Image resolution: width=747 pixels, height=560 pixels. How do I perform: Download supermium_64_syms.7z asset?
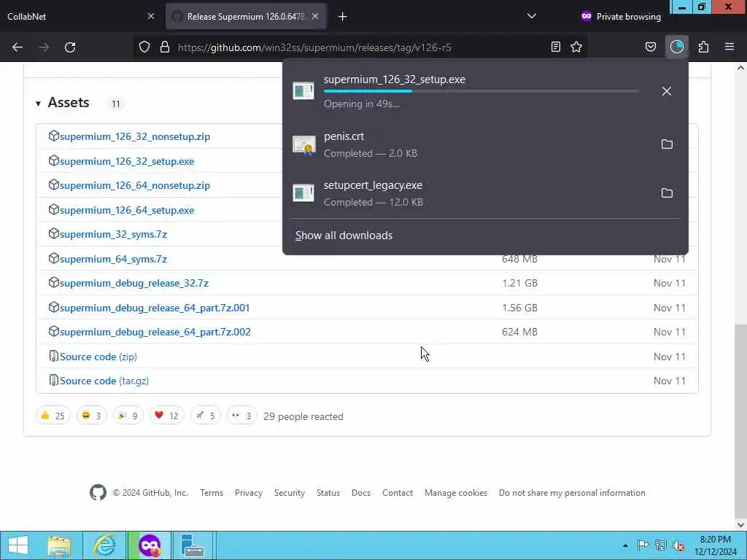click(113, 259)
